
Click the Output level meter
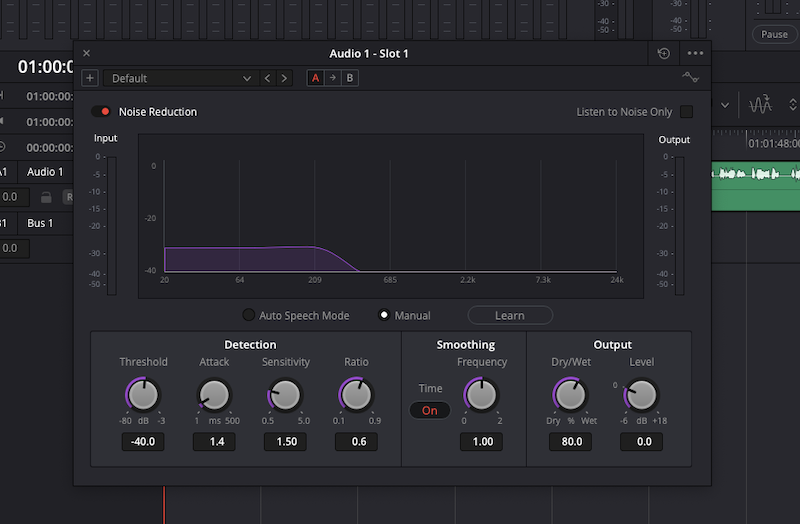(x=680, y=226)
